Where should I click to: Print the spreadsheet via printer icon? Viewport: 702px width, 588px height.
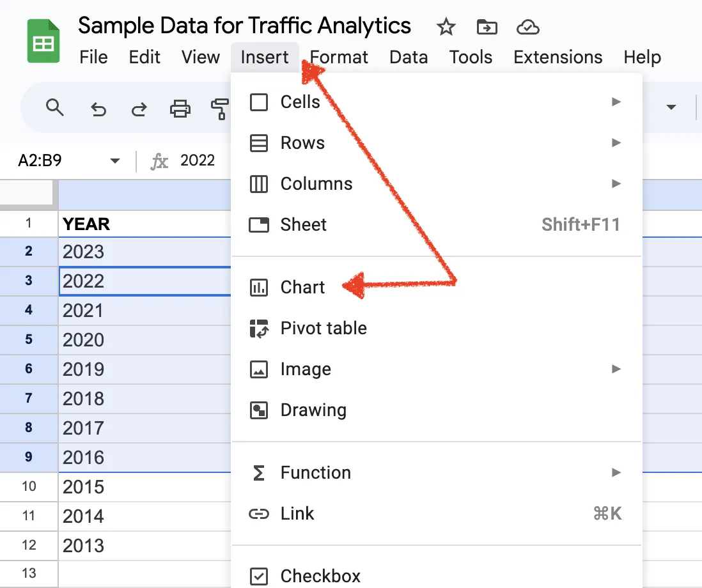180,108
